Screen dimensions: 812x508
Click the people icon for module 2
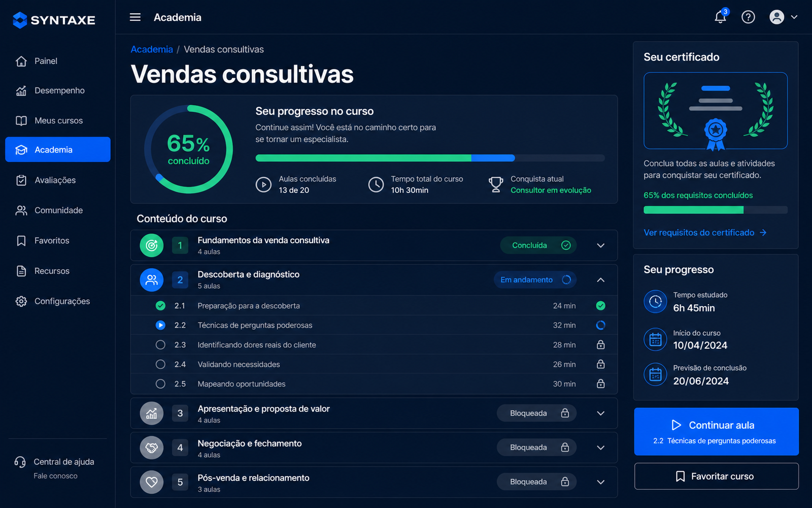coord(152,280)
